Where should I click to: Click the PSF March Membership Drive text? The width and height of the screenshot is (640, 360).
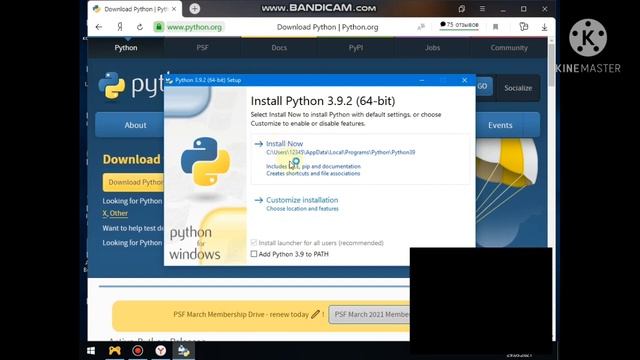[241, 314]
